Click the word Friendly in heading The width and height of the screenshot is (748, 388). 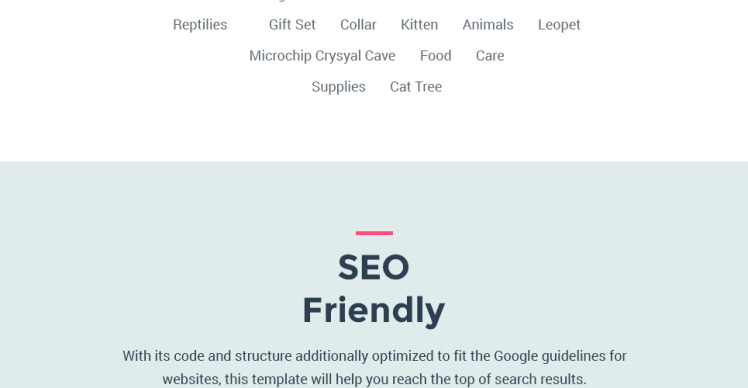pyautogui.click(x=374, y=311)
